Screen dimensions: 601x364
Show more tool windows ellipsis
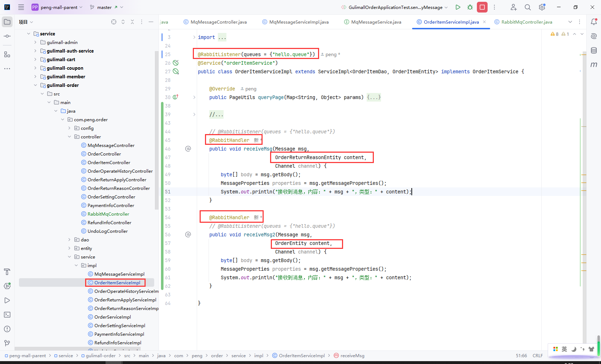click(x=7, y=68)
